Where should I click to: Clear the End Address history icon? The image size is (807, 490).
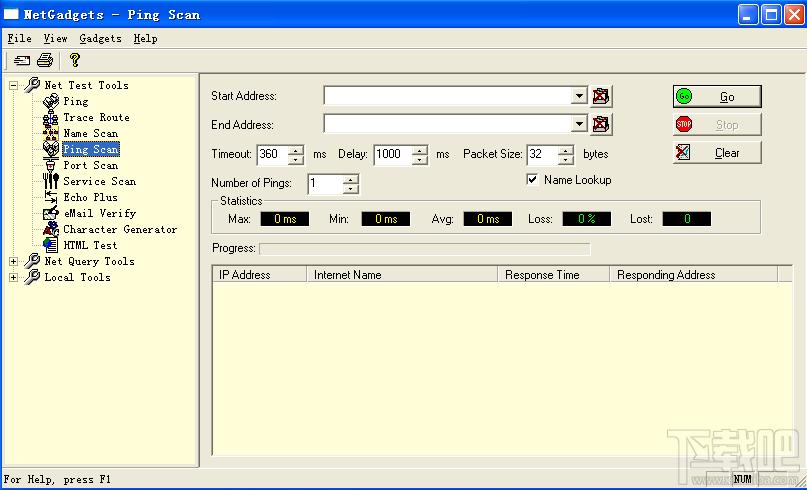[601, 124]
